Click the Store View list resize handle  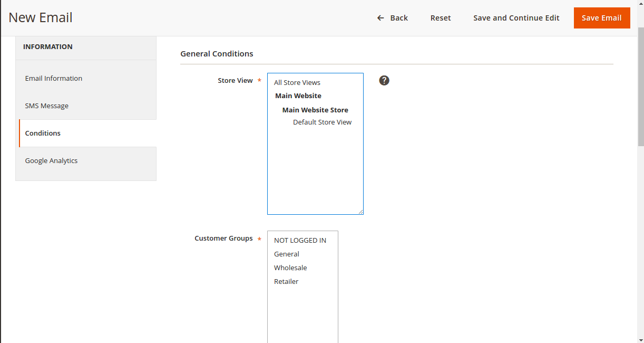click(x=360, y=212)
